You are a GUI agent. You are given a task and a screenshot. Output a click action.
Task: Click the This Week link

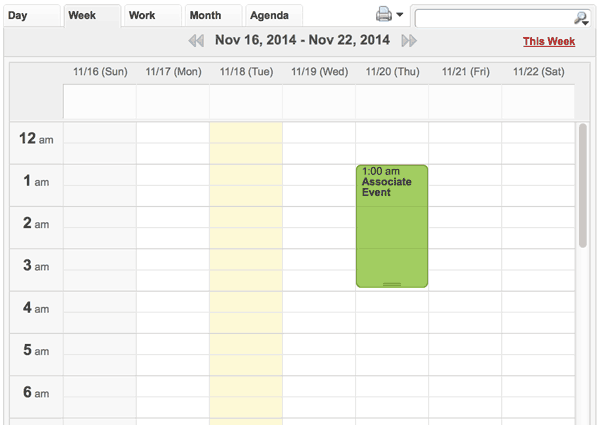point(548,42)
